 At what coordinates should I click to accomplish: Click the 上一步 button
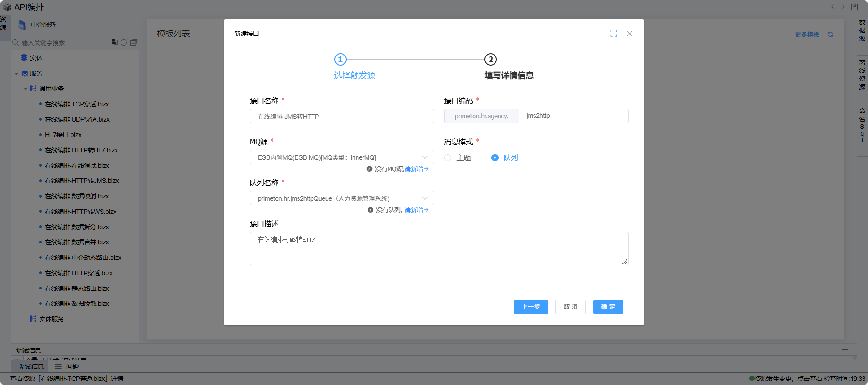(x=530, y=307)
